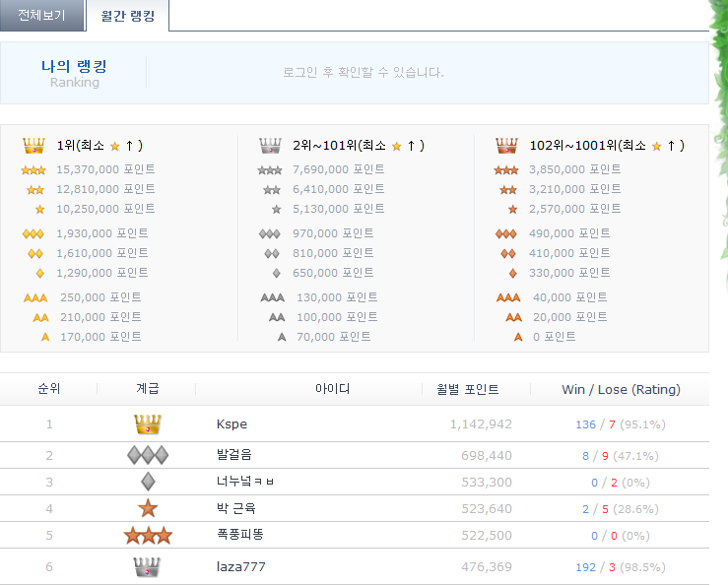The width and height of the screenshot is (728, 585).
Task: Click bronze star badge of 박 근육
Action: [x=147, y=509]
